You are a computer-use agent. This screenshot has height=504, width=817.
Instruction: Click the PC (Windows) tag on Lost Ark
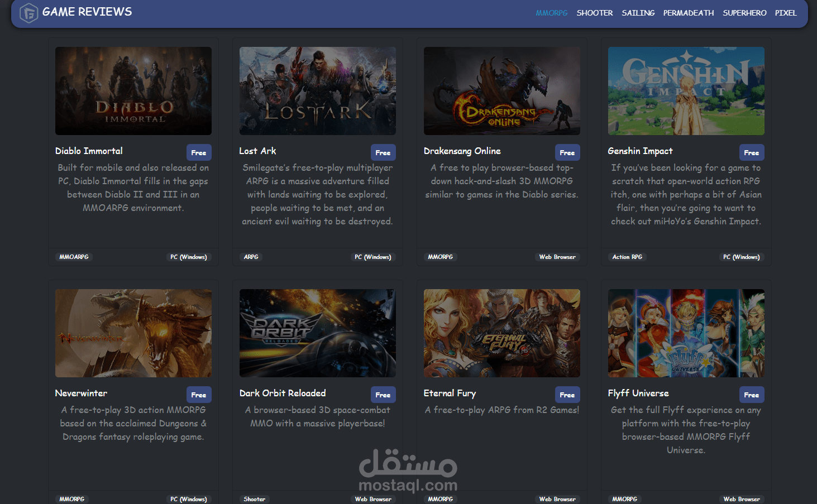[373, 257]
